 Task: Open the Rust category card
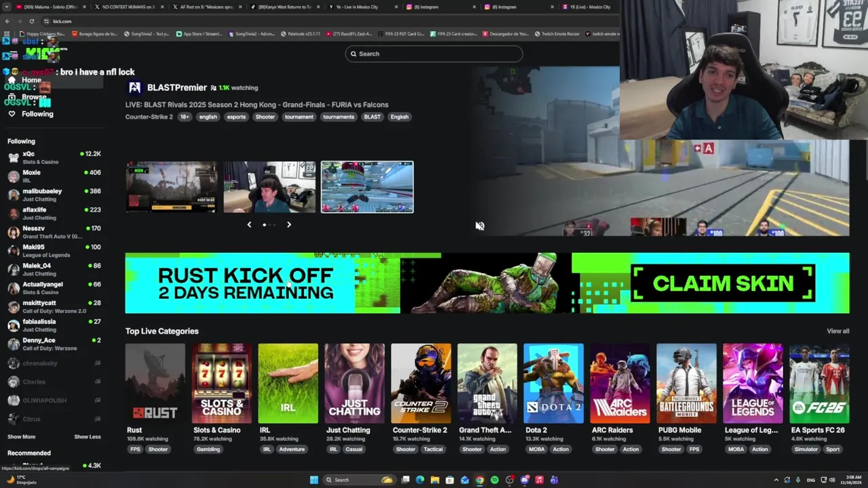pyautogui.click(x=155, y=384)
